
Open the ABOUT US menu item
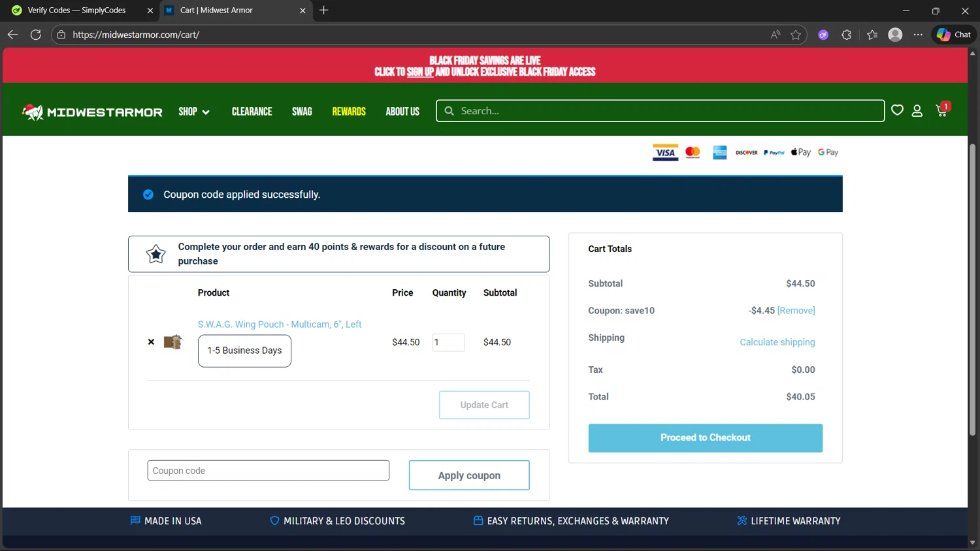[x=402, y=112]
